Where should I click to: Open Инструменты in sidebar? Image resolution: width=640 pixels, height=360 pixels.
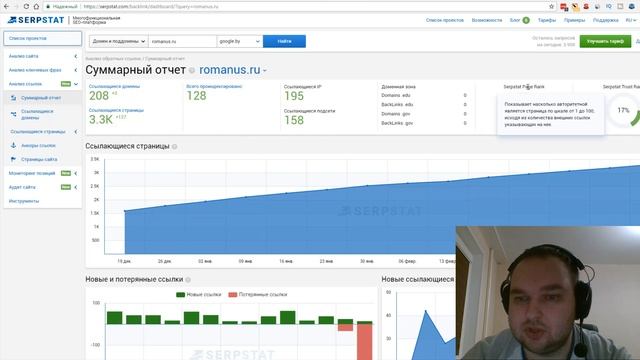point(24,201)
